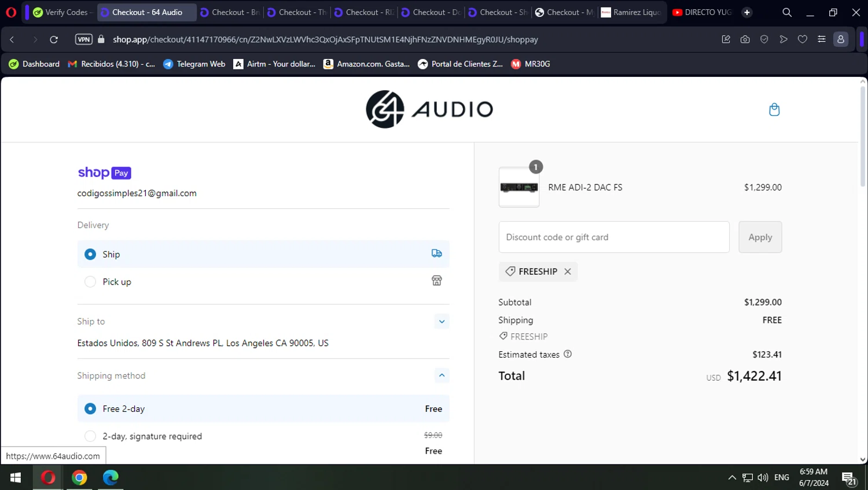Screen dimensions: 868x490
Task: Open the notification center icon
Action: 849,478
